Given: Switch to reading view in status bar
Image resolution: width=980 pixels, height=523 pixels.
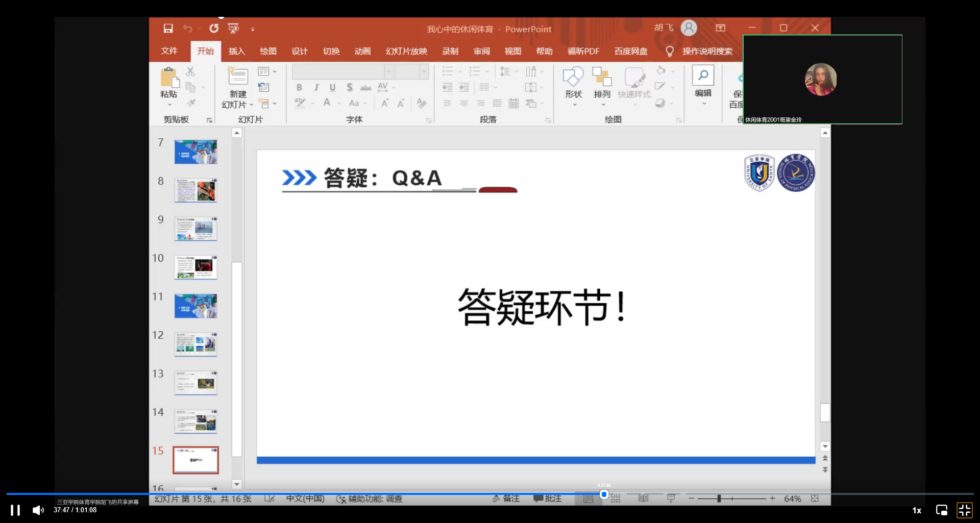Looking at the screenshot, I should point(643,499).
